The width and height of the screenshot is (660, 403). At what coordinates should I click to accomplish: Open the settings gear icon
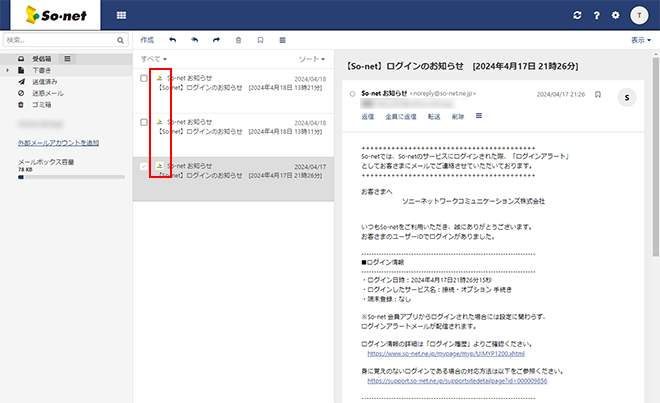point(616,16)
